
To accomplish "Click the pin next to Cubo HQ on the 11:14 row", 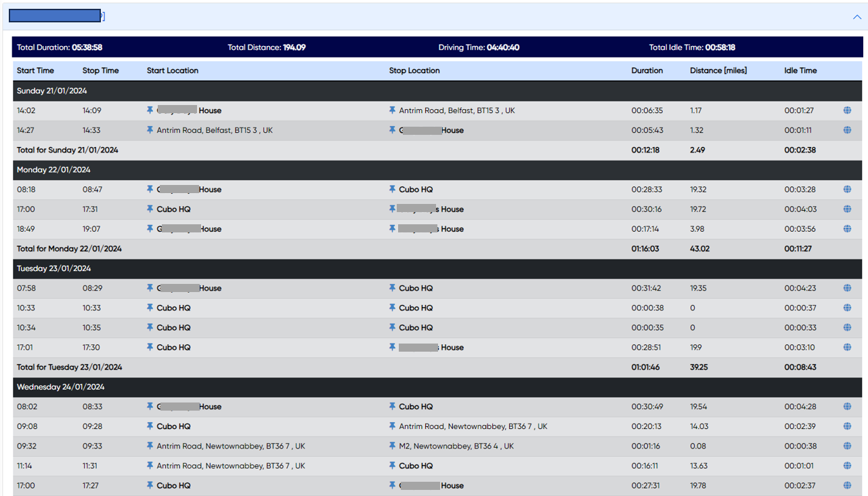I will click(391, 466).
